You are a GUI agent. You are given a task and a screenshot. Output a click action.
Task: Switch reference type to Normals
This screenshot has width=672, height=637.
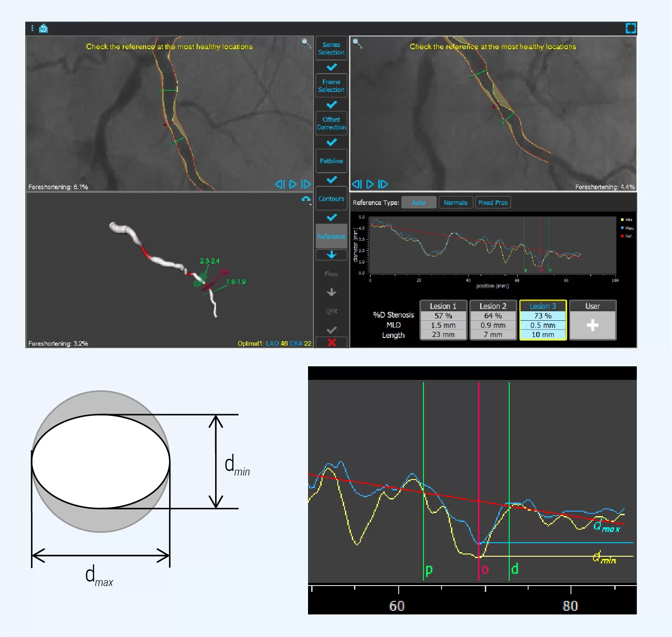click(x=456, y=203)
